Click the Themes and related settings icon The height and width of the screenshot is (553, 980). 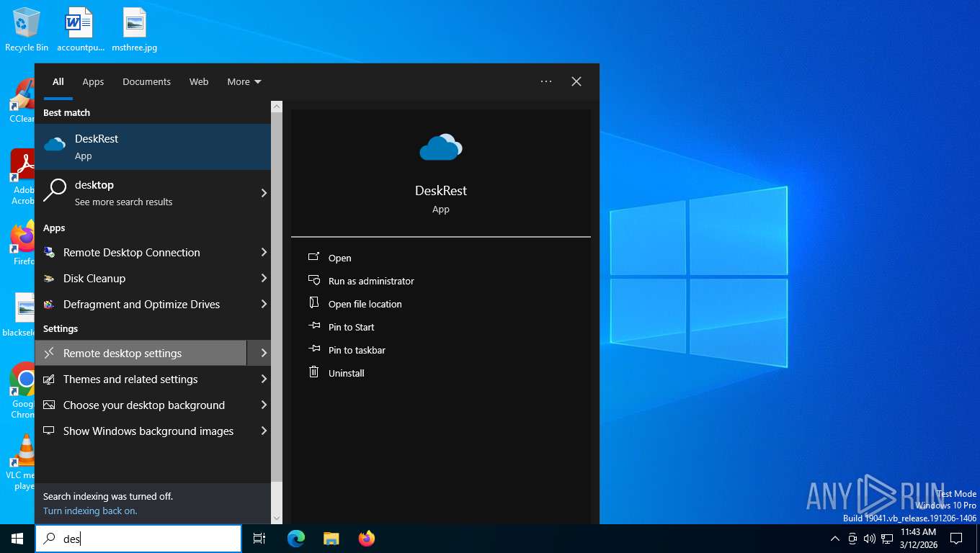[49, 379]
